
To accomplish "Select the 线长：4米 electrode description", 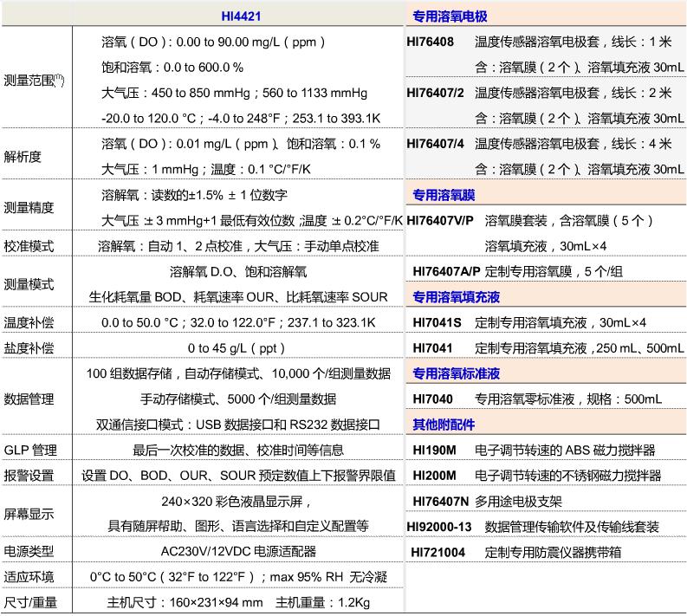I will click(x=574, y=144).
